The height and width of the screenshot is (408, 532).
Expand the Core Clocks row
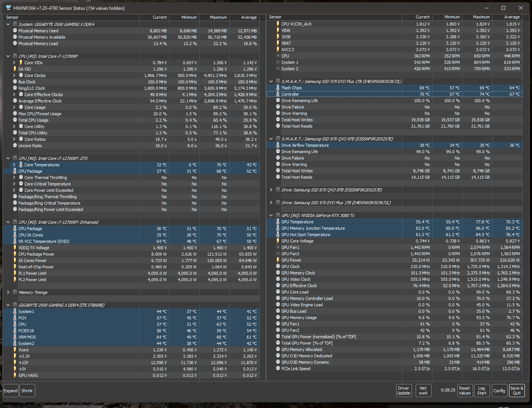[14, 75]
